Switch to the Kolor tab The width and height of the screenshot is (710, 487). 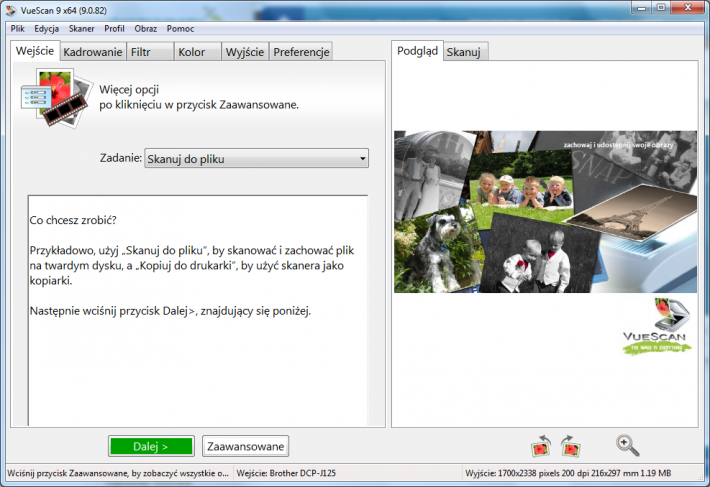[x=198, y=52]
